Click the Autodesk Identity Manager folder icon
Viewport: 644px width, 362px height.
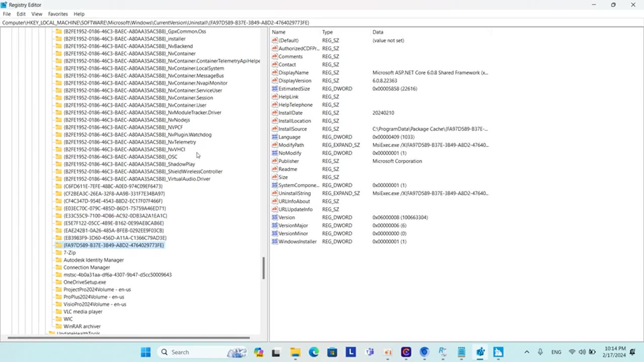point(58,260)
